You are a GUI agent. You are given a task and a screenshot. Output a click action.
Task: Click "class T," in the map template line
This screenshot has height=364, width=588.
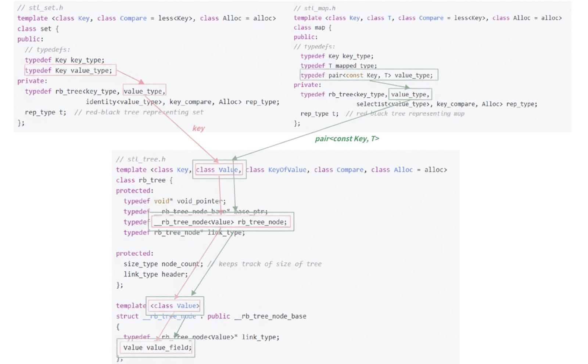pos(381,18)
